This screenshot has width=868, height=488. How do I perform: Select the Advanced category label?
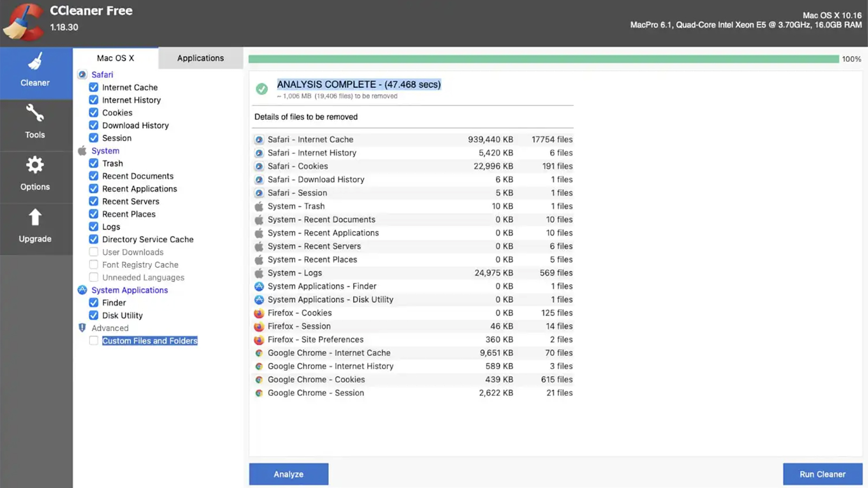[110, 328]
